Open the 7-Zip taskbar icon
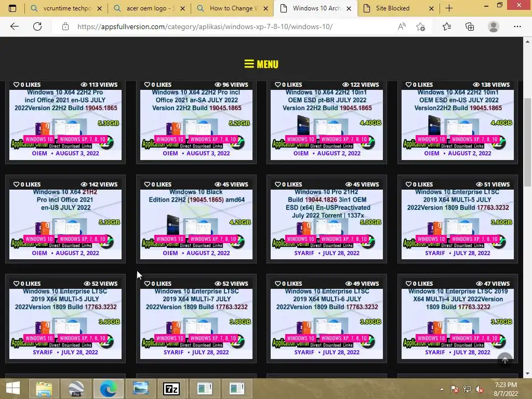 [171, 389]
